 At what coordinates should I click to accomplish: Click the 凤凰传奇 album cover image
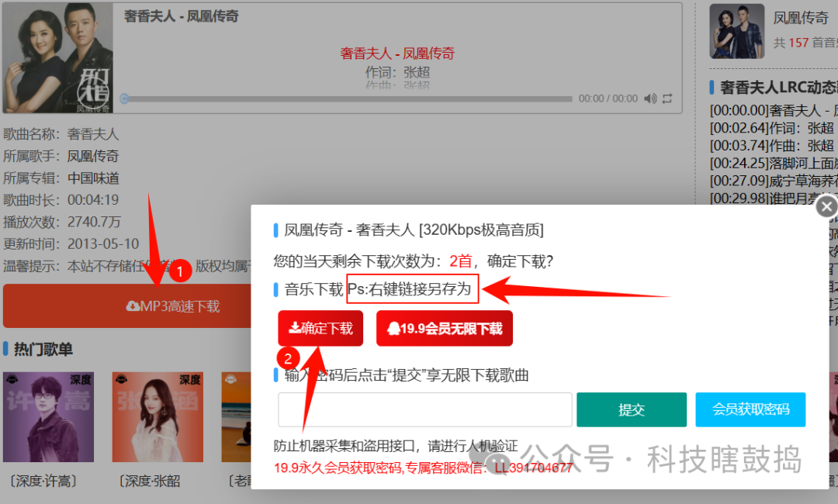coord(57,58)
